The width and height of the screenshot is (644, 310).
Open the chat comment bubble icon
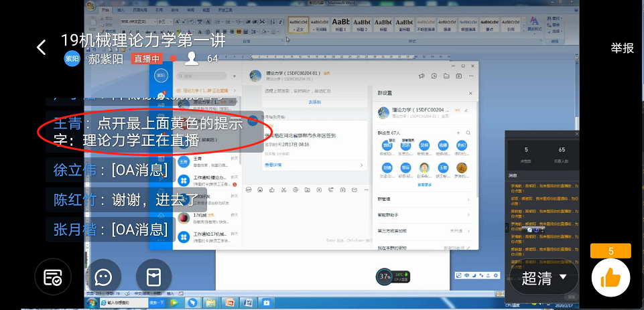tap(103, 277)
